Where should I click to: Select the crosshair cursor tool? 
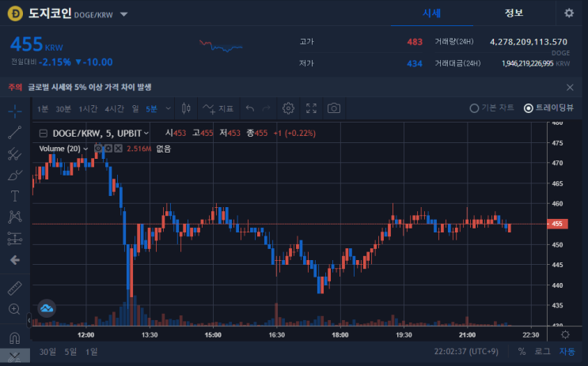(14, 111)
